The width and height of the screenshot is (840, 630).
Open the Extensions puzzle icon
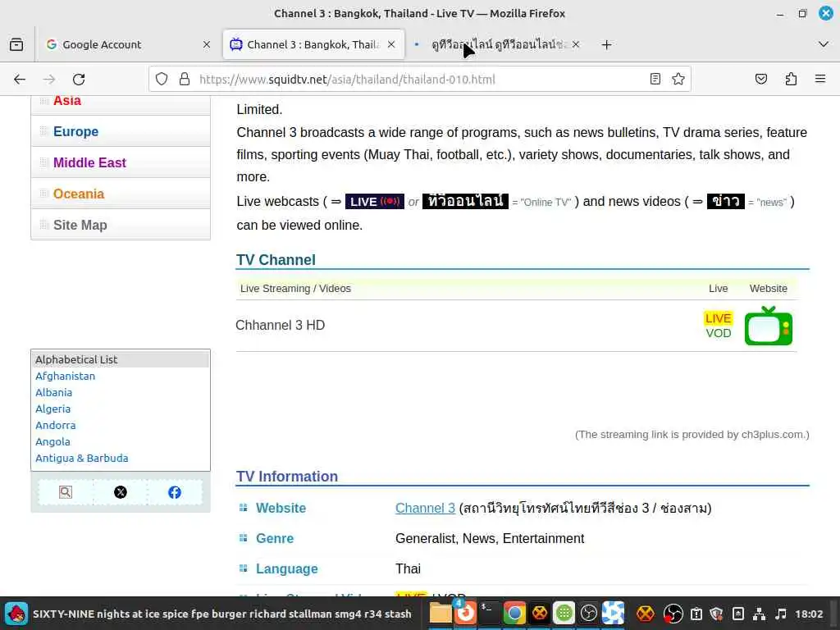(791, 80)
